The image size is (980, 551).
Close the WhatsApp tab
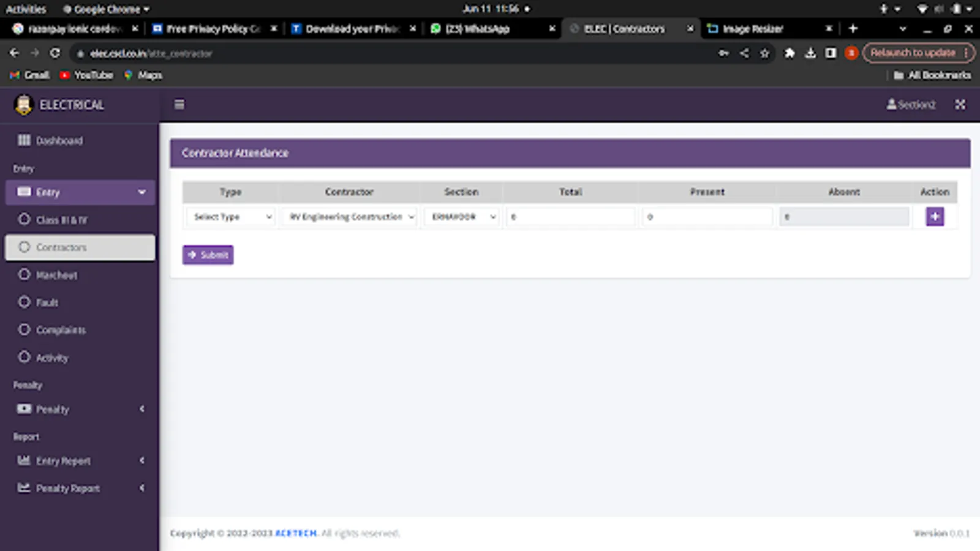point(552,29)
